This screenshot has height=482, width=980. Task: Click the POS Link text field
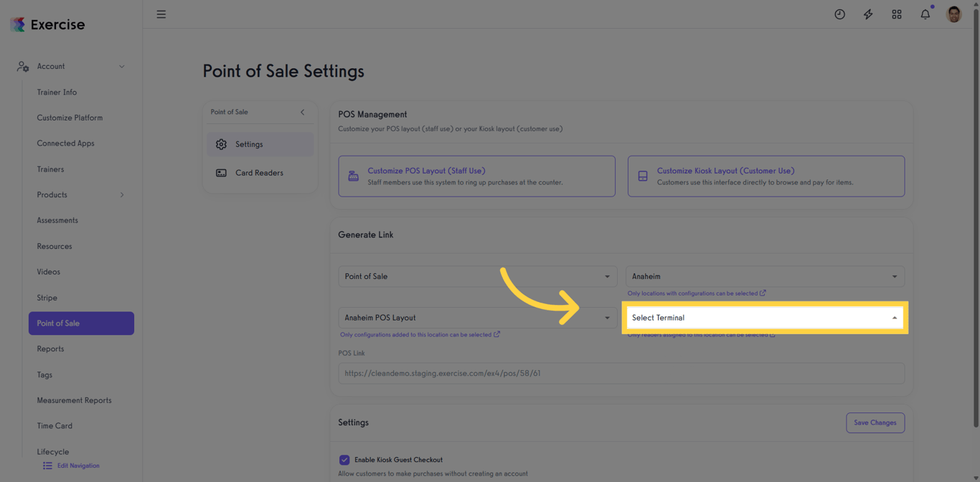point(621,374)
